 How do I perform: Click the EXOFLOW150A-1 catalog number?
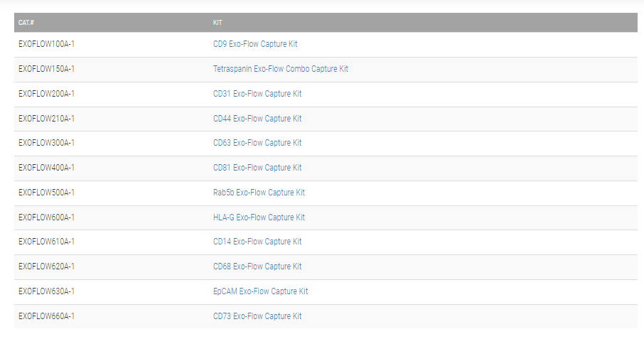(x=46, y=69)
